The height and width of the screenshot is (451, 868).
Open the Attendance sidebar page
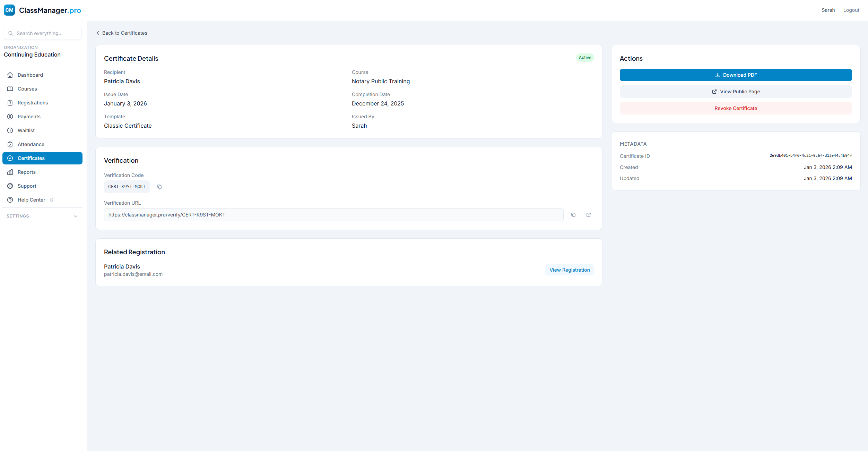coord(31,144)
